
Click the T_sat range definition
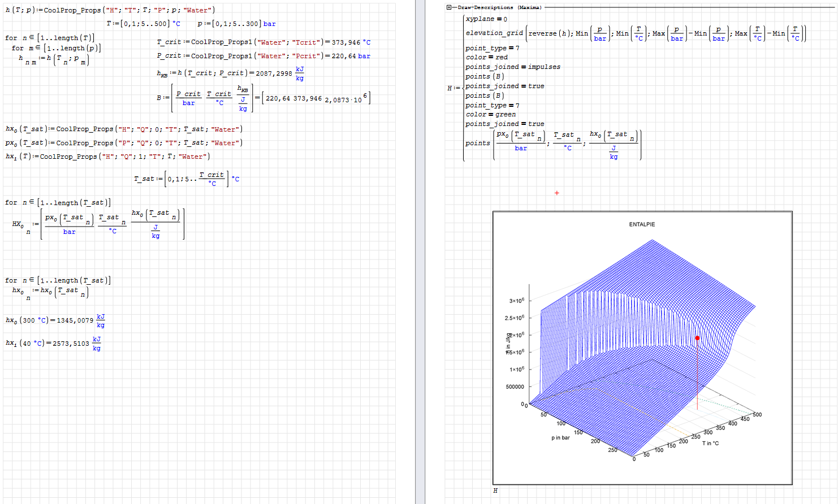click(186, 179)
